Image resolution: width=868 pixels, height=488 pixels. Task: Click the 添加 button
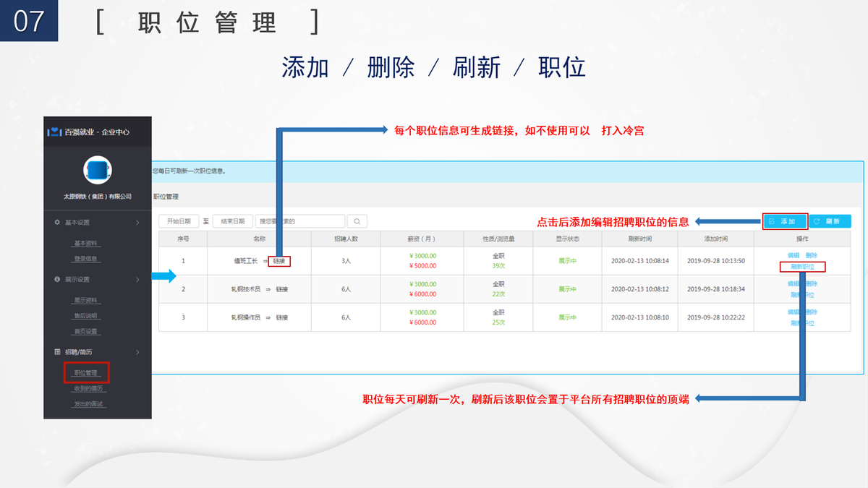(x=784, y=221)
